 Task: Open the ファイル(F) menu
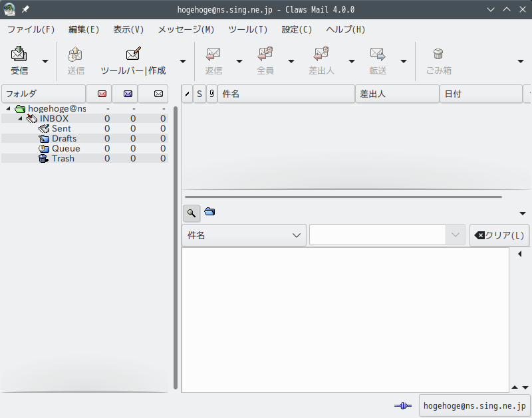pyautogui.click(x=31, y=29)
